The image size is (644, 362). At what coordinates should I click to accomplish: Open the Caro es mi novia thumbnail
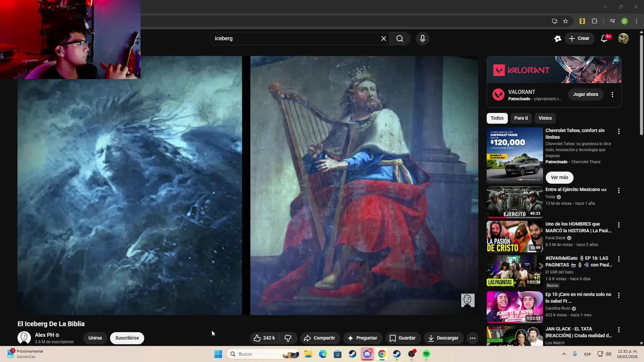(x=515, y=307)
